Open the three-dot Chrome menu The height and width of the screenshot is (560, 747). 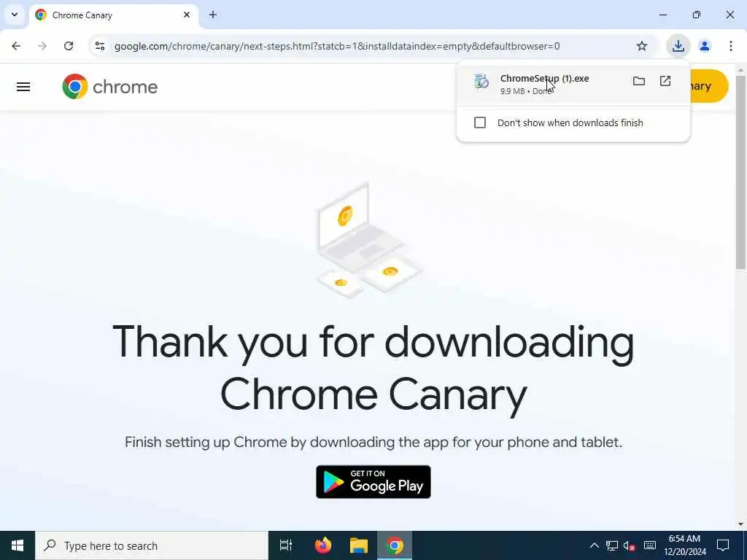click(731, 46)
